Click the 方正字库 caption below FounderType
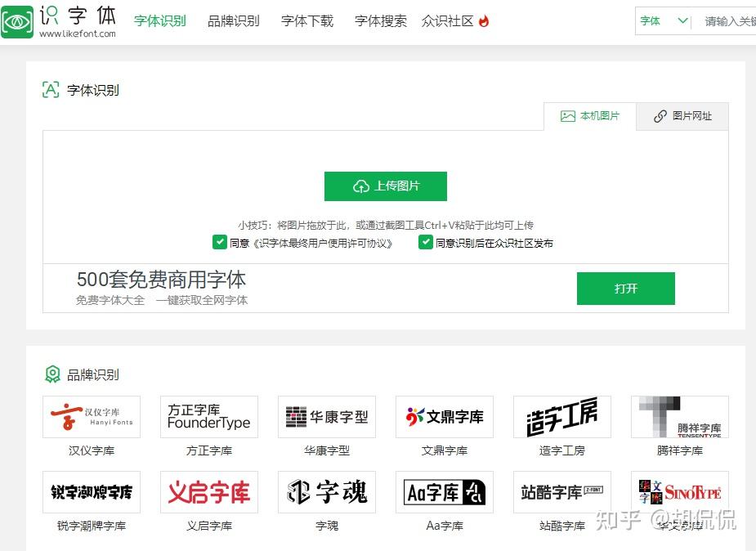Viewport: 756px width, 551px height. pos(209,450)
